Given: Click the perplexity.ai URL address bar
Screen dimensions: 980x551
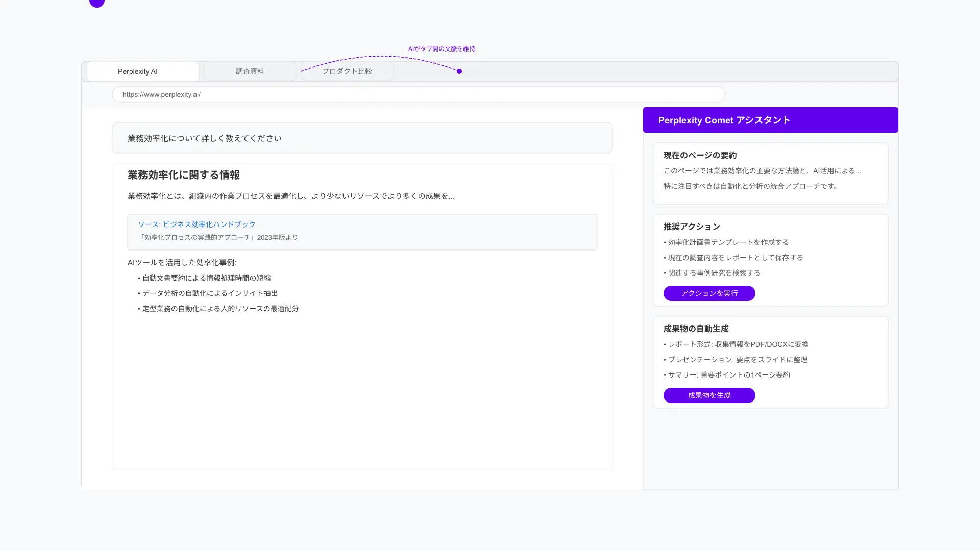Looking at the screenshot, I should 419,94.
